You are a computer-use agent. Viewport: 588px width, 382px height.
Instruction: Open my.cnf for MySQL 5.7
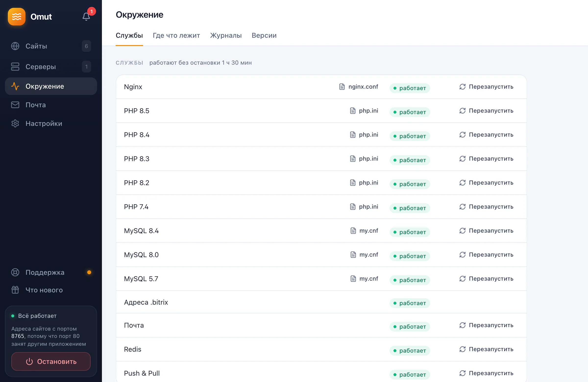coord(364,278)
